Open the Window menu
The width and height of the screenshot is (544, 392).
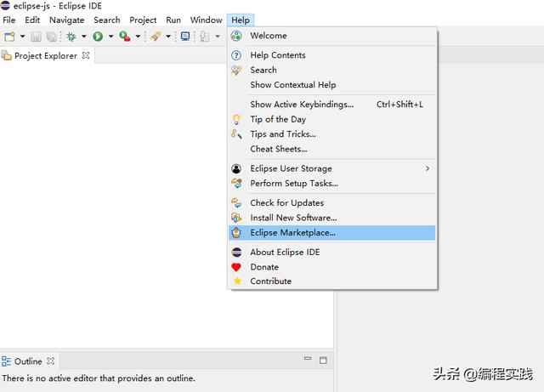[x=206, y=20]
